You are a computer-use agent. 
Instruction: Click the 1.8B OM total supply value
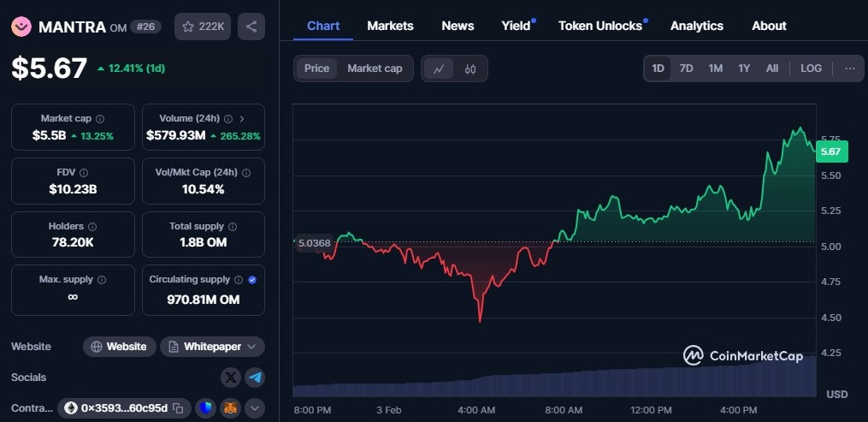(204, 242)
